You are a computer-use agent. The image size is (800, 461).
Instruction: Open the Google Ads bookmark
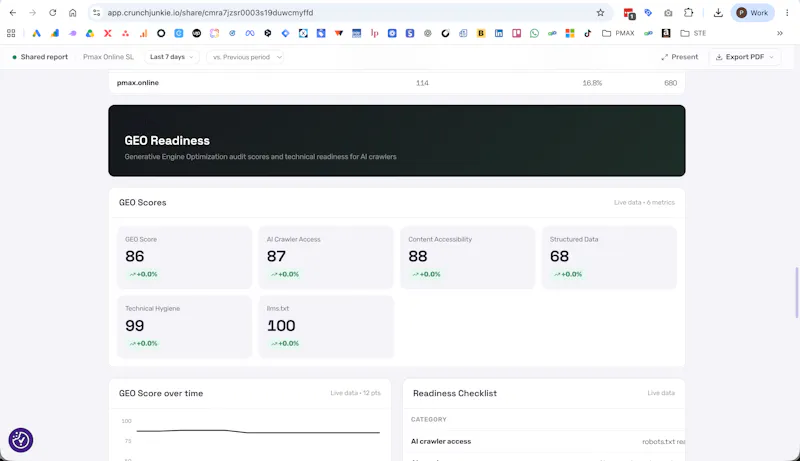(36, 33)
